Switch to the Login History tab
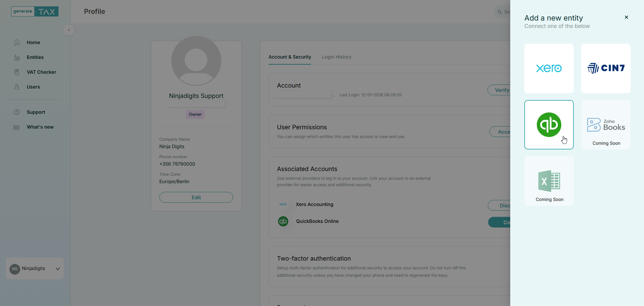Image resolution: width=644 pixels, height=306 pixels. (336, 57)
